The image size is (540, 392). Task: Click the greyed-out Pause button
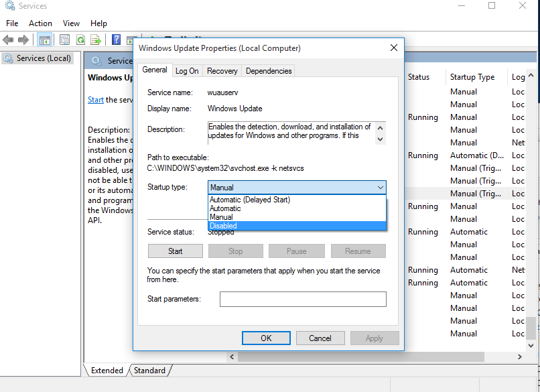point(297,251)
